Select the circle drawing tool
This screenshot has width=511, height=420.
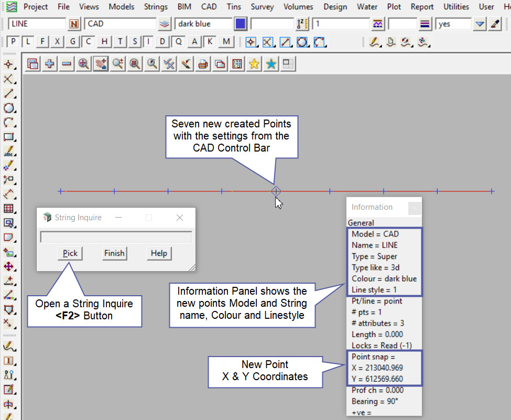click(8, 109)
